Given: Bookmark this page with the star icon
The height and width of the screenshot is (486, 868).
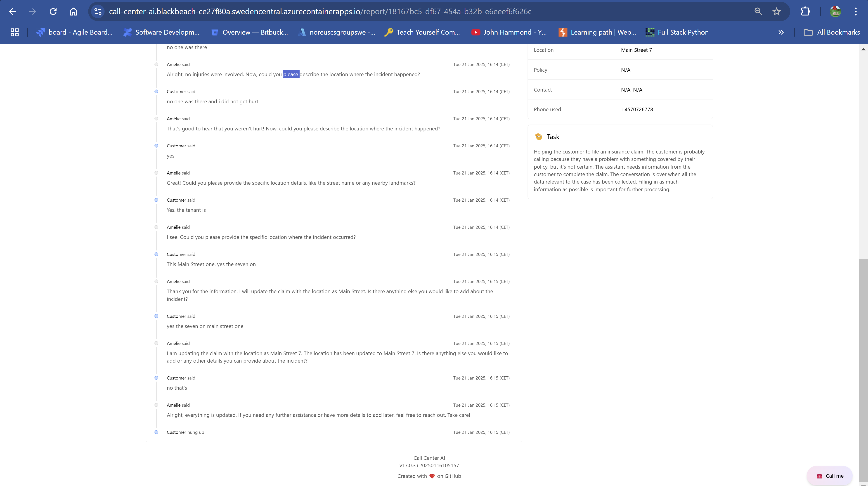Looking at the screenshot, I should coord(776,12).
